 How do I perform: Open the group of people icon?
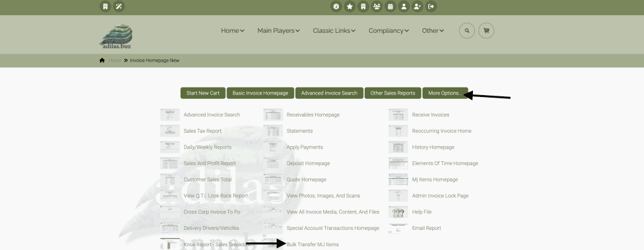tap(377, 6)
